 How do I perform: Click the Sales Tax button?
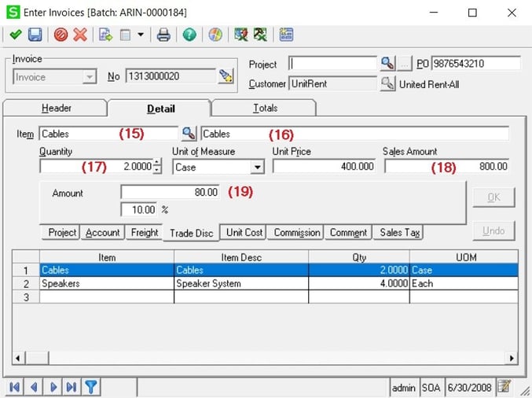click(x=400, y=233)
